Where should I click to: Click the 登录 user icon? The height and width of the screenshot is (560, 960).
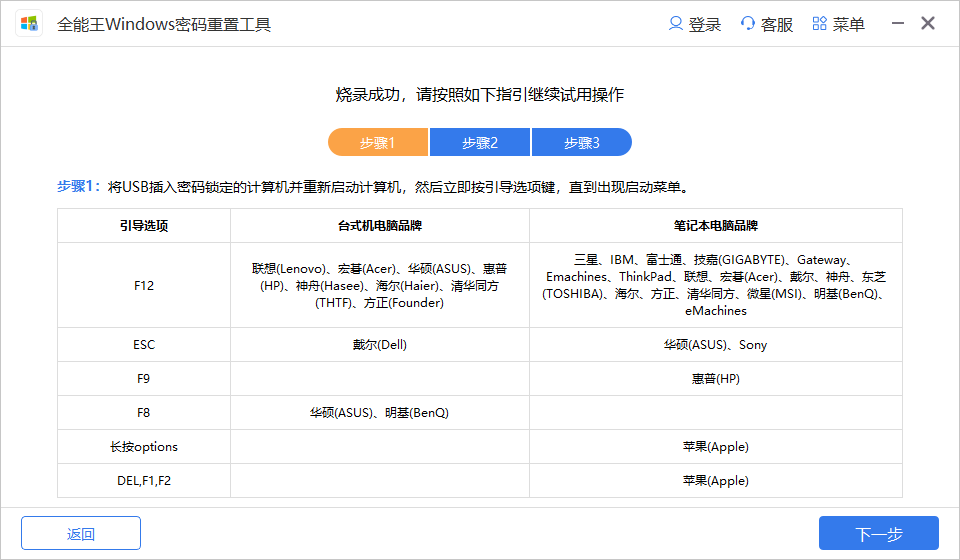pyautogui.click(x=676, y=24)
